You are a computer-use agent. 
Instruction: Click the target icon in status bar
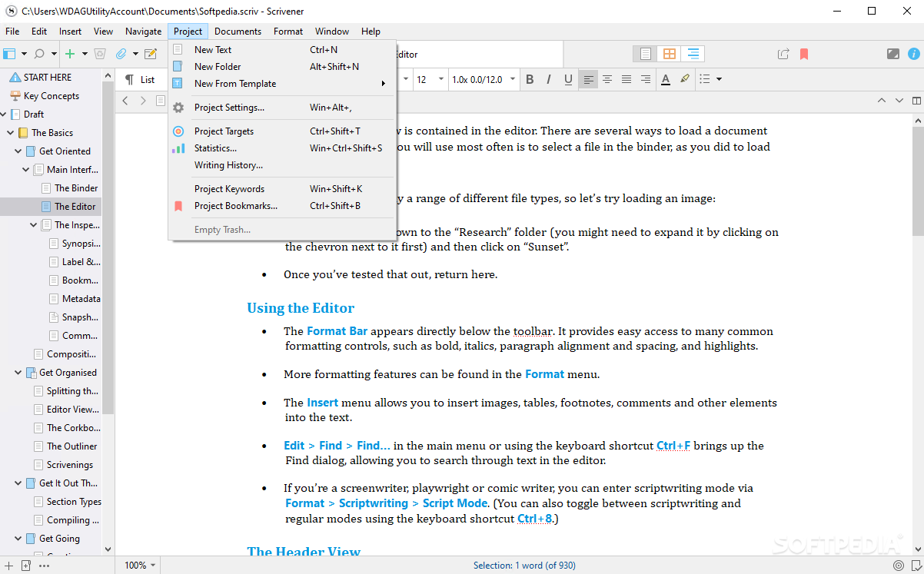[x=899, y=566]
